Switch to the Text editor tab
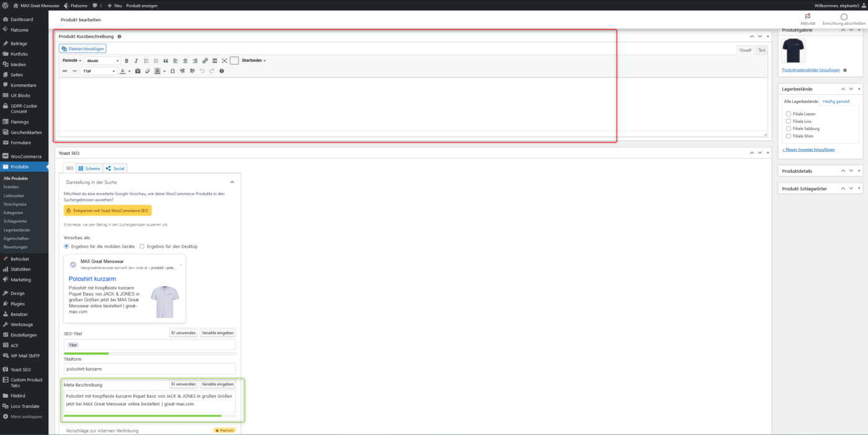Screen dimensions: 868x435 pos(761,50)
